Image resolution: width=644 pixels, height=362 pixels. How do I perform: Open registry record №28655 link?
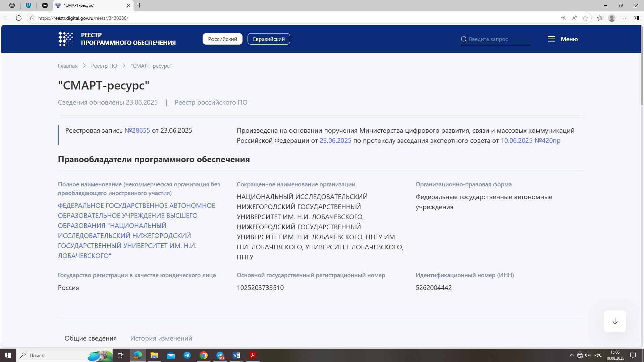[137, 130]
